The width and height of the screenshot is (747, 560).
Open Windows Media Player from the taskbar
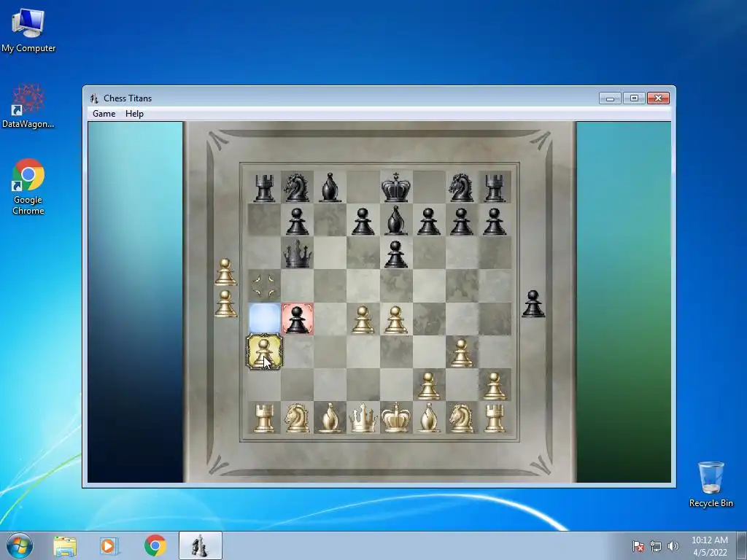tap(109, 546)
